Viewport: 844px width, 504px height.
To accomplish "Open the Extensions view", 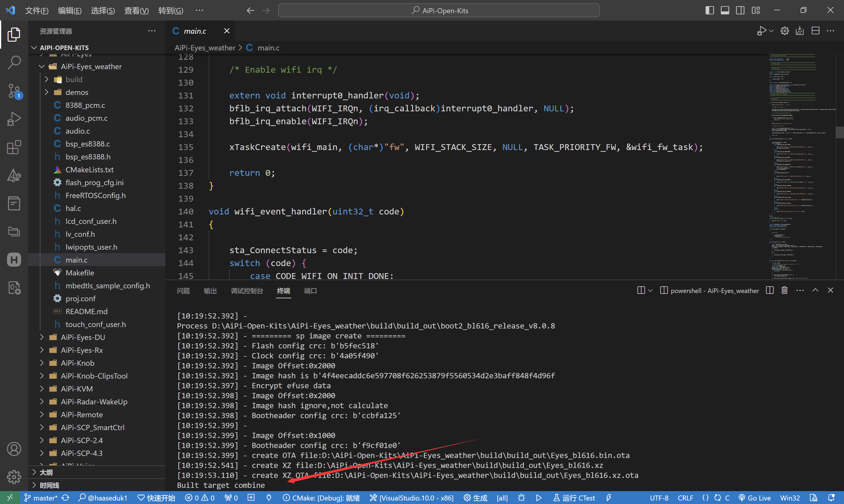I will point(14,147).
